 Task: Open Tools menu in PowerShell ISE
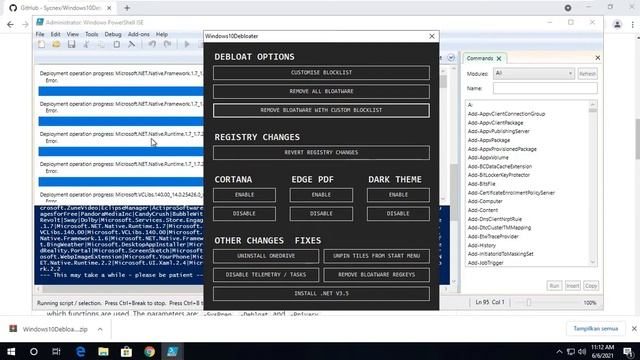(x=91, y=34)
